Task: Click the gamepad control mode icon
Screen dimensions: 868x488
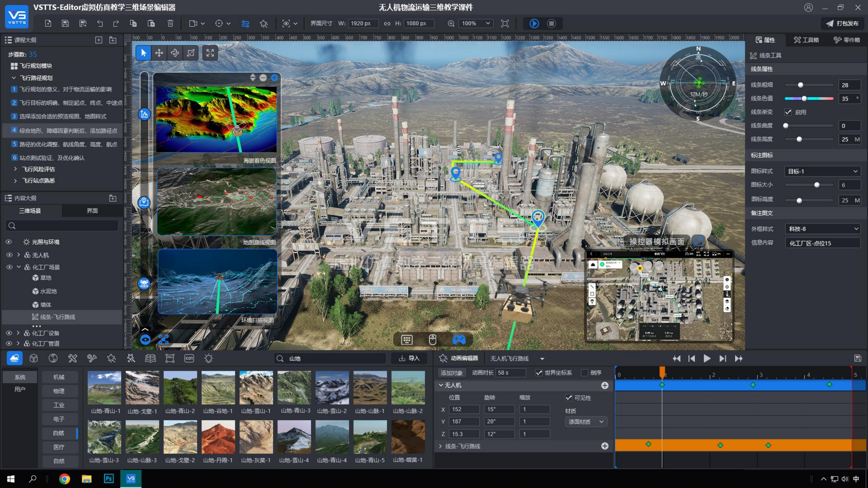Action: click(x=459, y=339)
